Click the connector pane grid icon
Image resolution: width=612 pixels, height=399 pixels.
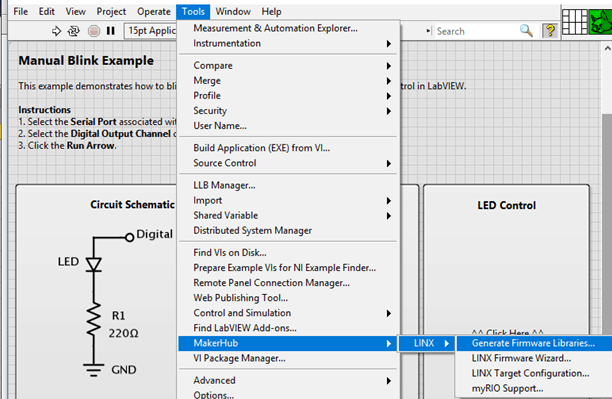(x=575, y=21)
